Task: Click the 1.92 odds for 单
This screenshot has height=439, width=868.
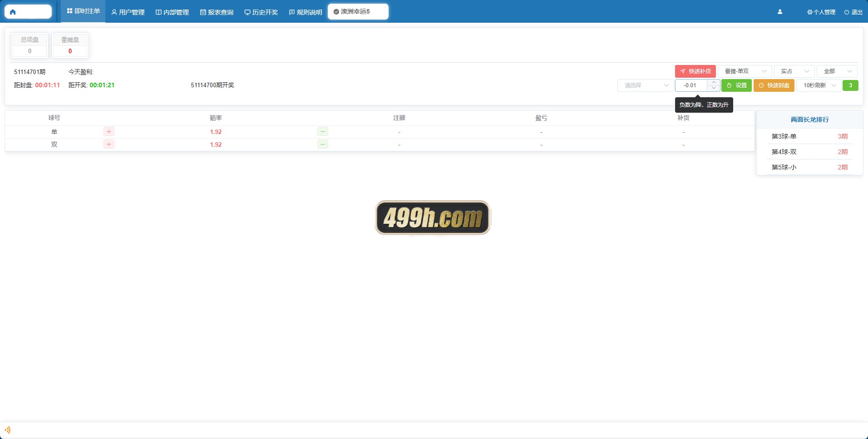Action: [x=216, y=132]
